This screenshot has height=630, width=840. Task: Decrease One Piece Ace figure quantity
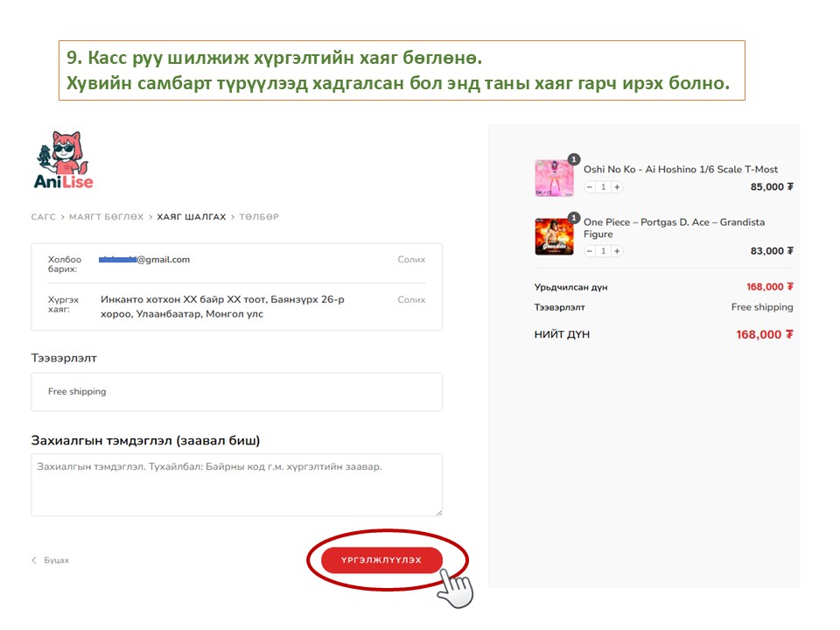tap(590, 251)
